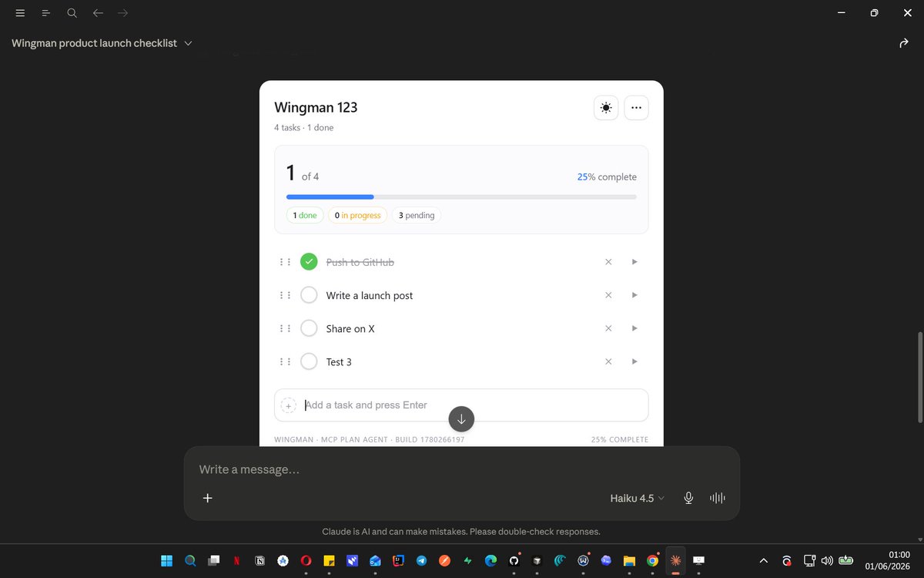Click the volume speaker tray icon
924x578 pixels.
tap(827, 560)
